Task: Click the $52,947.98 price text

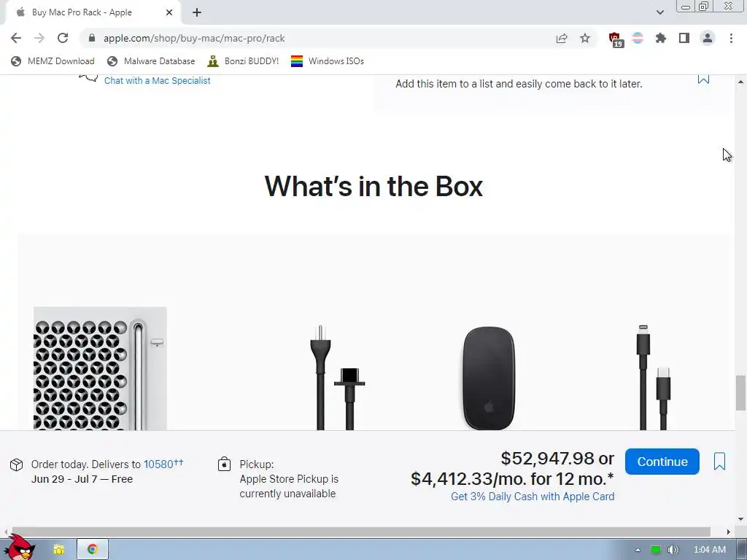Action: tap(547, 459)
